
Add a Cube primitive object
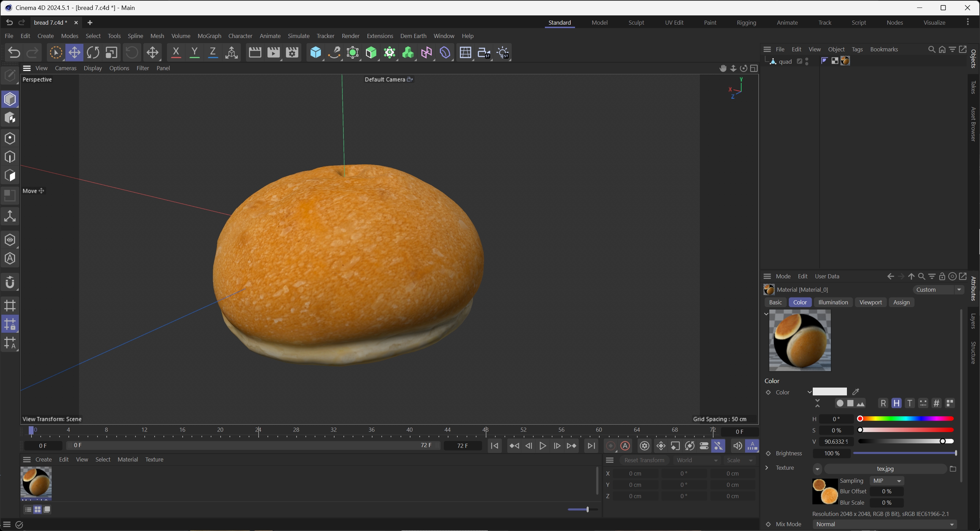[x=315, y=52]
